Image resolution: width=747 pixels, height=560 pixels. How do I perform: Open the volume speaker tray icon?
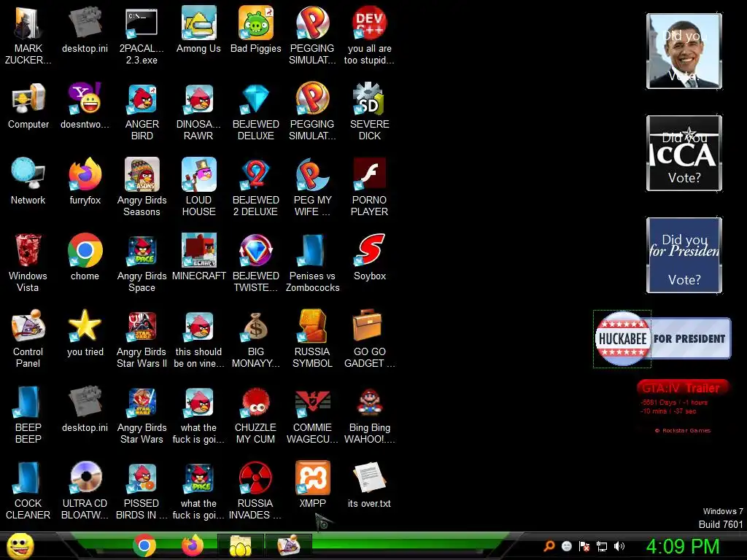tap(619, 546)
